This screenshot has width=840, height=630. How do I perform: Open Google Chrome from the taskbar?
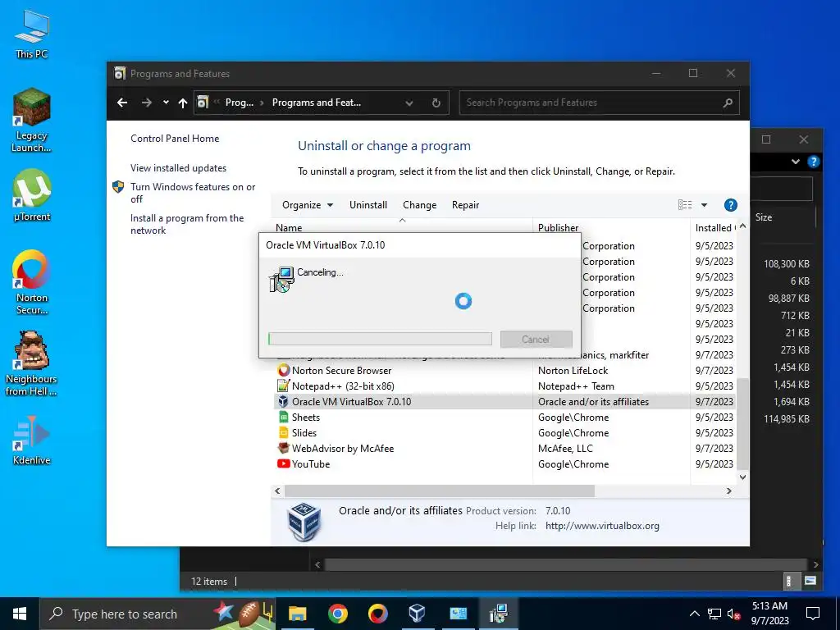point(337,614)
